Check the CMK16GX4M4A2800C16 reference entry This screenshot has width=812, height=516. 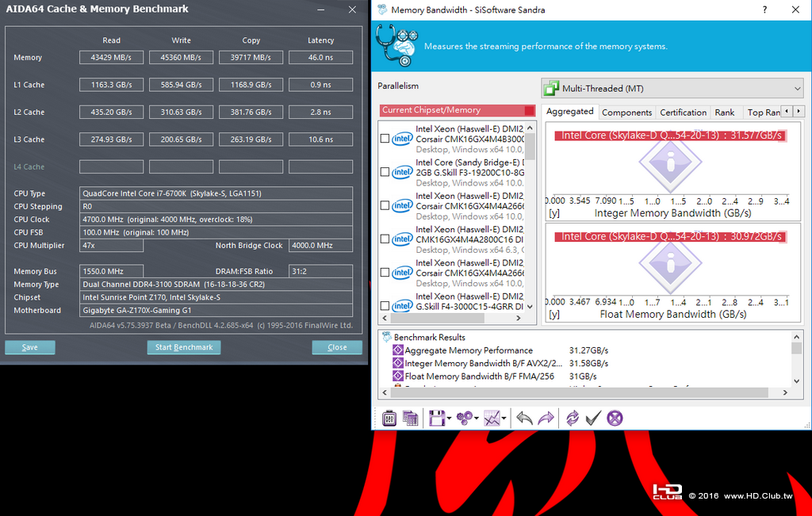(x=385, y=239)
